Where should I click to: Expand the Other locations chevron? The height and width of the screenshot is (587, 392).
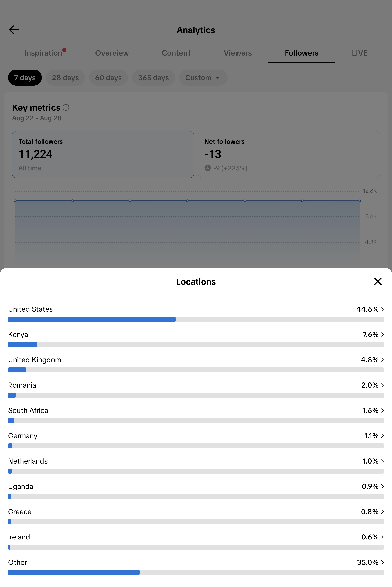[x=382, y=562]
